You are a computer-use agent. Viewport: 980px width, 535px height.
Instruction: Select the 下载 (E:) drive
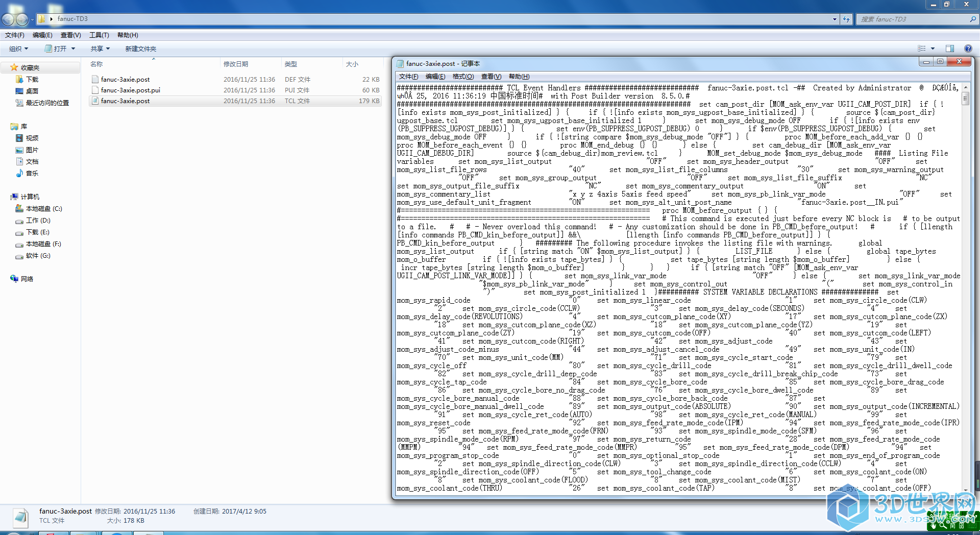[38, 232]
